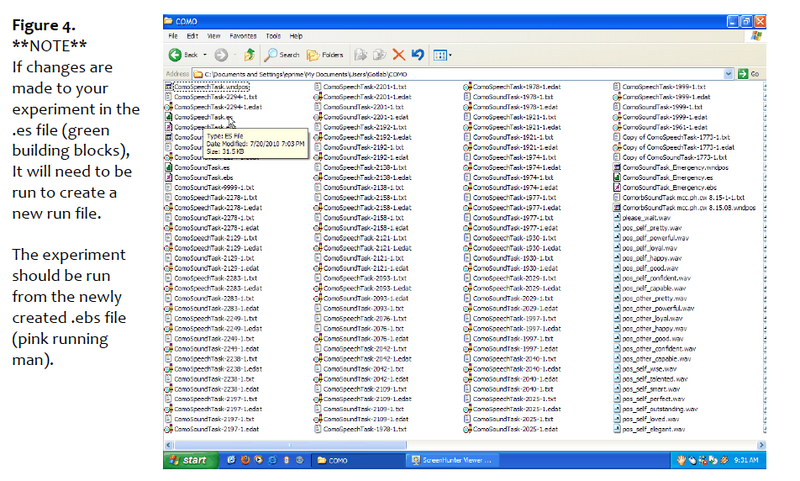Select ComoSpeechTask-1999-1.txt

[x=660, y=87]
